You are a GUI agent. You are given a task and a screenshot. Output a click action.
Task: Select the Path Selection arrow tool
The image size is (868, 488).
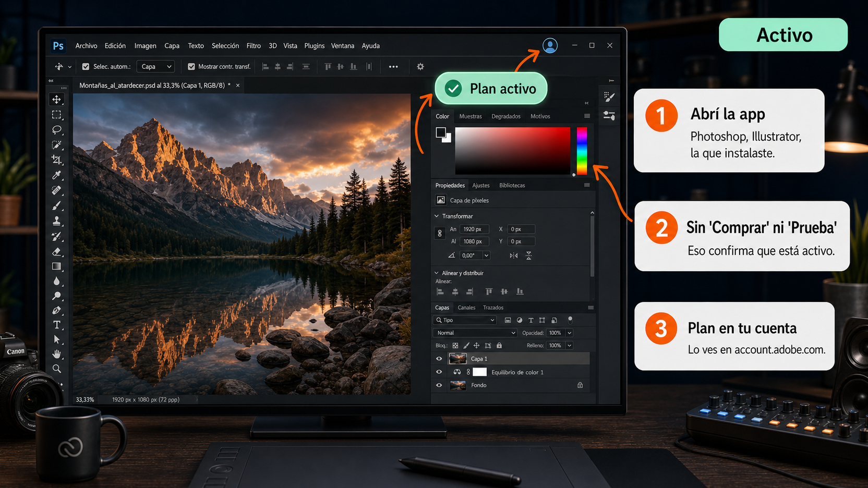point(57,339)
